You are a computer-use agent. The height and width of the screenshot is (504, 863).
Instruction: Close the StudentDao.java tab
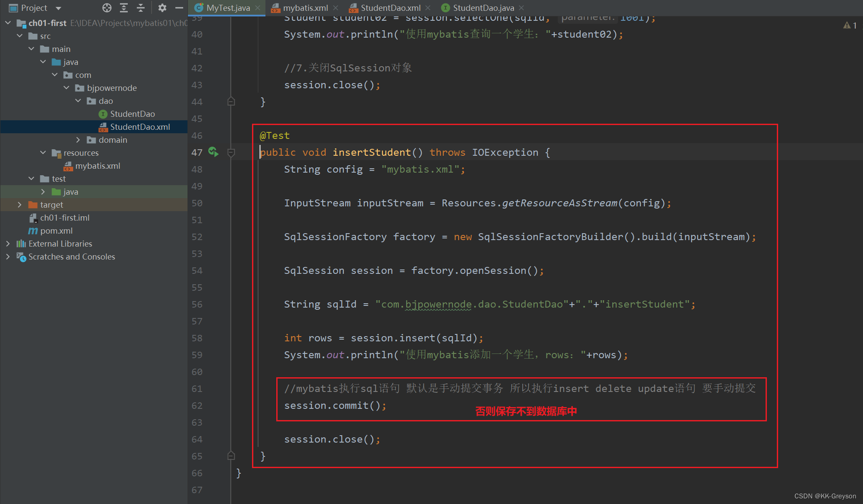(x=521, y=8)
